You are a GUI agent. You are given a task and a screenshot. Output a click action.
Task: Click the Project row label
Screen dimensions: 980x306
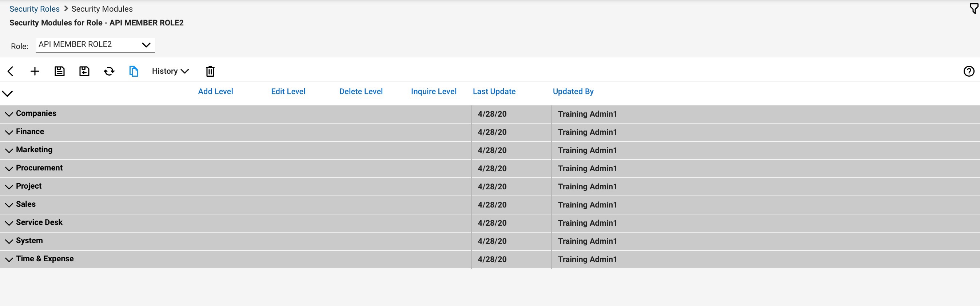pos(29,186)
